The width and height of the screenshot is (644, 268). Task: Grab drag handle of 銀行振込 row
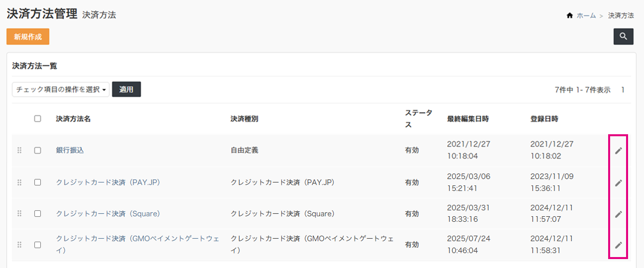tap(19, 150)
